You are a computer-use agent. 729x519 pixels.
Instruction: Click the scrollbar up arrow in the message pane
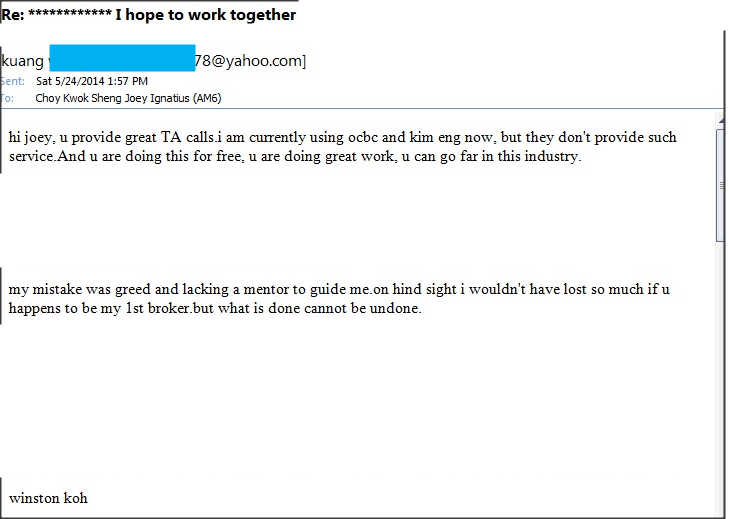coord(722,120)
